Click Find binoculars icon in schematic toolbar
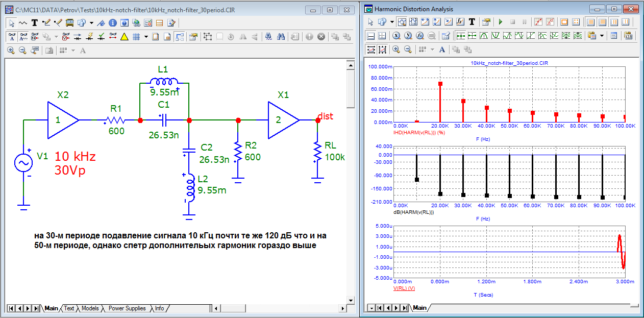 pyautogui.click(x=281, y=36)
